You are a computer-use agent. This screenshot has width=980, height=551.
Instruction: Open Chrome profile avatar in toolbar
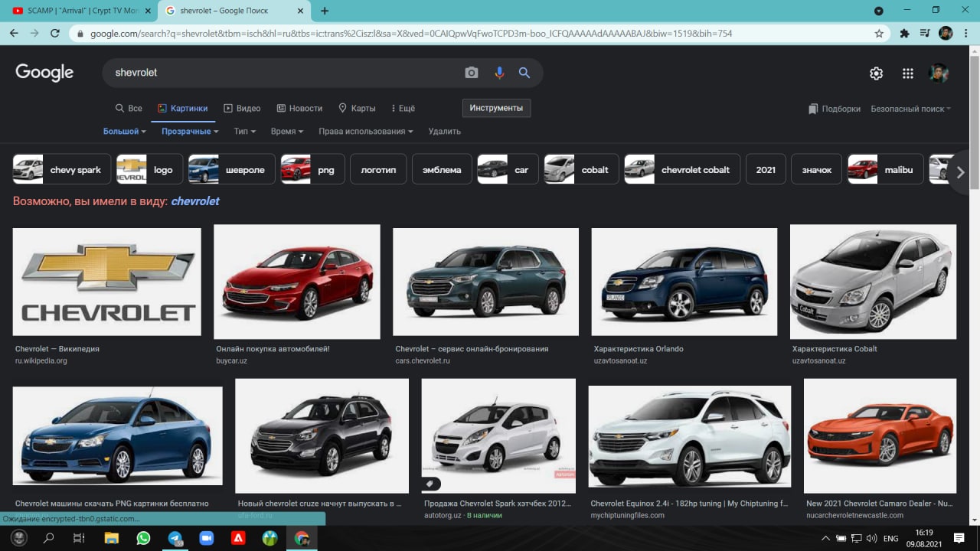946,34
